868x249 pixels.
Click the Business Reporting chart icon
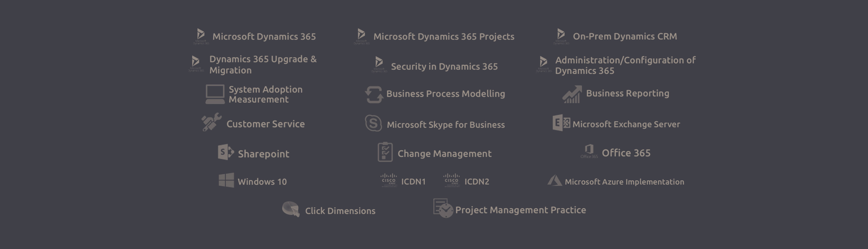[572, 94]
